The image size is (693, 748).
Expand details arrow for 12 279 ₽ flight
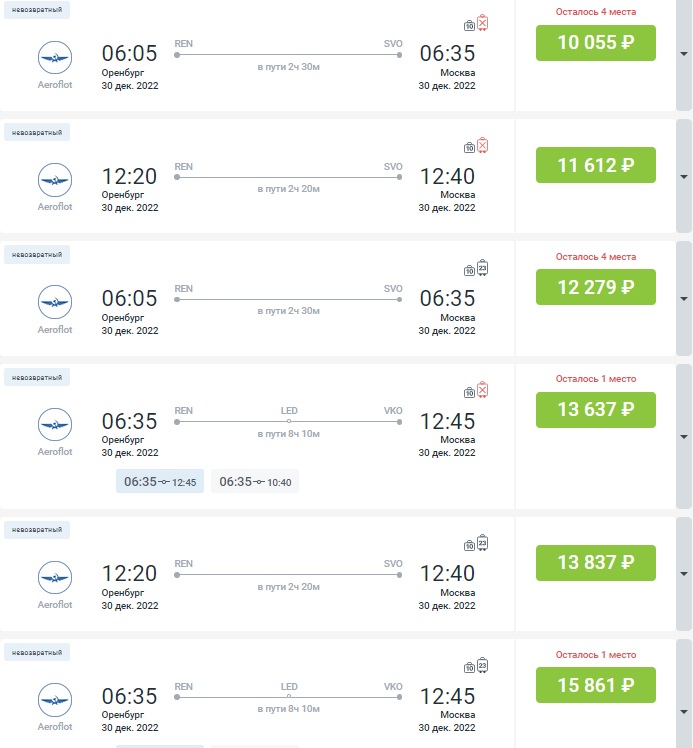684,300
